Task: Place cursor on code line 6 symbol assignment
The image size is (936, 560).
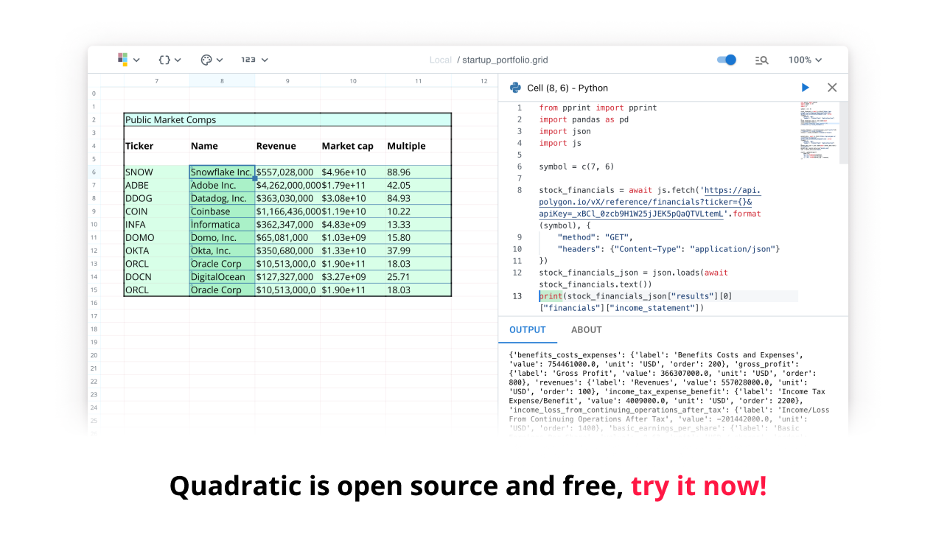Action: click(576, 167)
